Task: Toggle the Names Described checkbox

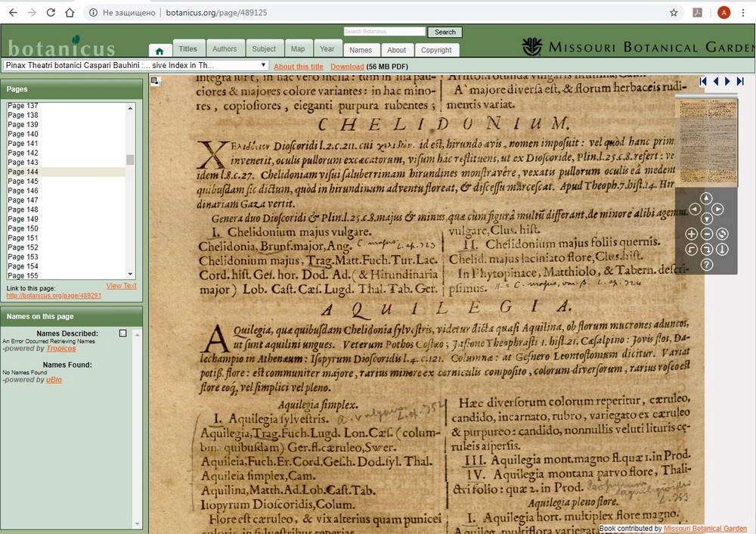Action: click(123, 334)
